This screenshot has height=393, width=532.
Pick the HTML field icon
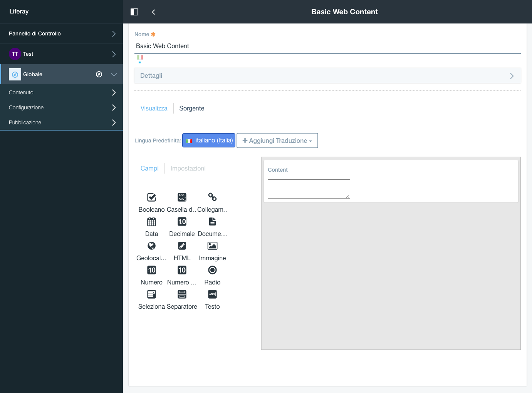[182, 246]
